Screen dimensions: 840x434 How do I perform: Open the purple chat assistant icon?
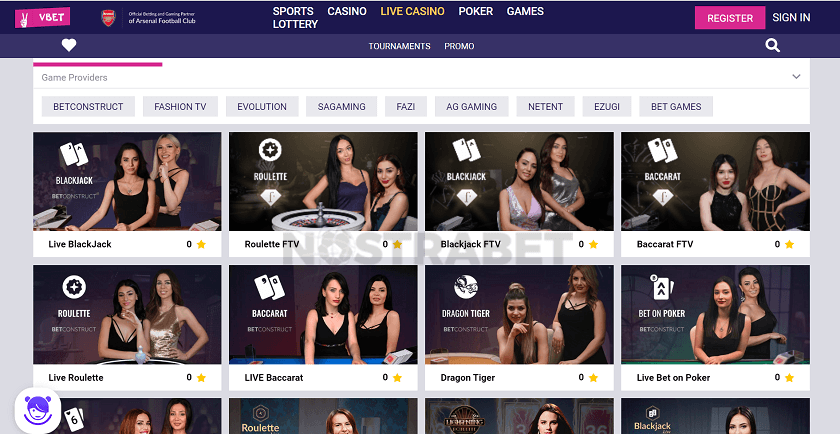(38, 410)
